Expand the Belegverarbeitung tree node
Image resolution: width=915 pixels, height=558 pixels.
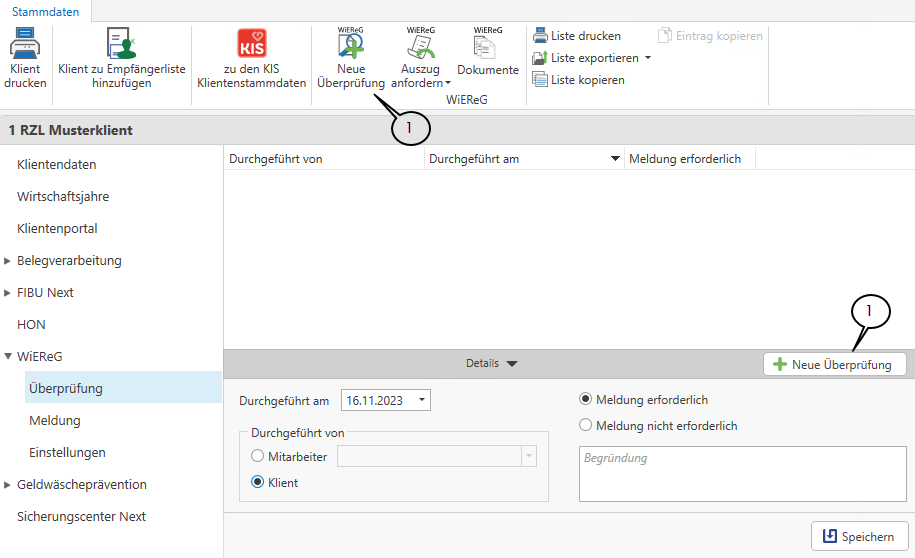pyautogui.click(x=8, y=261)
